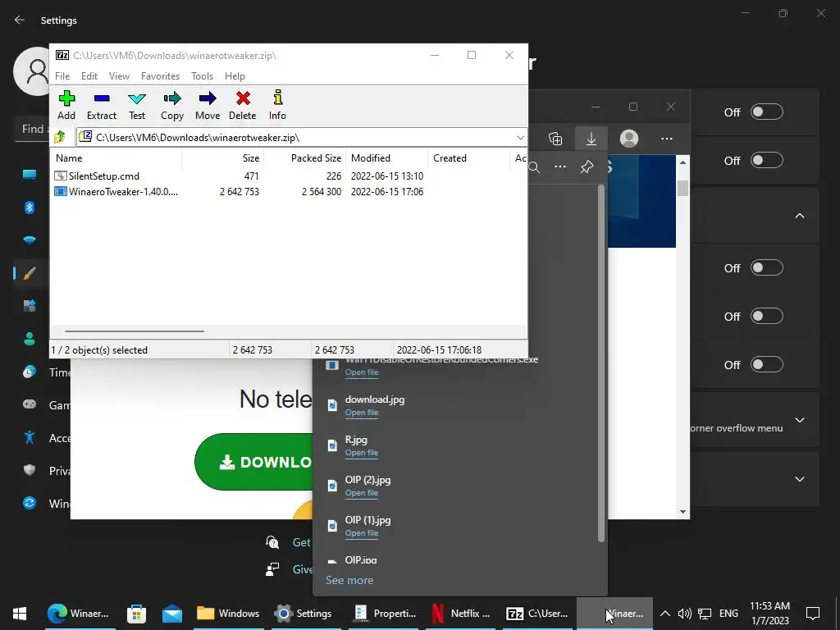This screenshot has height=630, width=840.
Task: Open file link under OIP (2).jpg
Action: click(x=362, y=493)
